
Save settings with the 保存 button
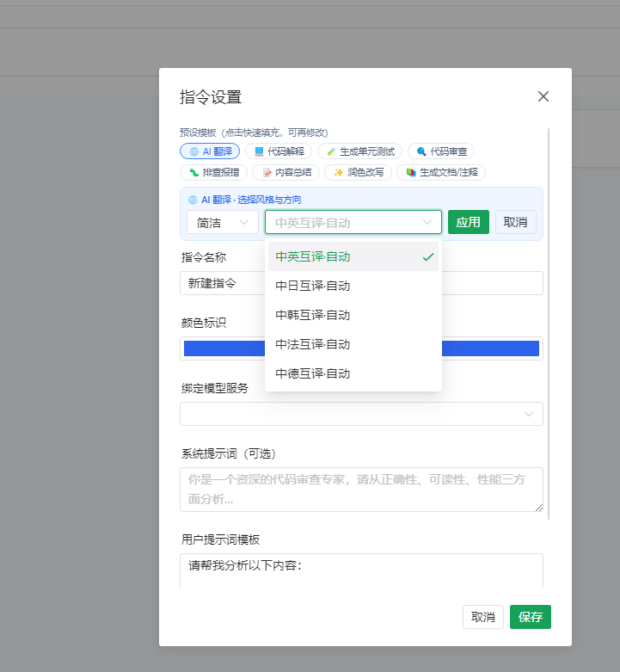click(x=531, y=617)
